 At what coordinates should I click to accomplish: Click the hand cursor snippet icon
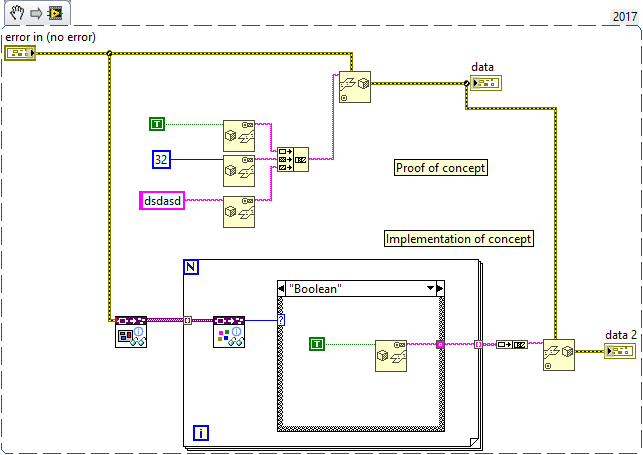coord(17,13)
